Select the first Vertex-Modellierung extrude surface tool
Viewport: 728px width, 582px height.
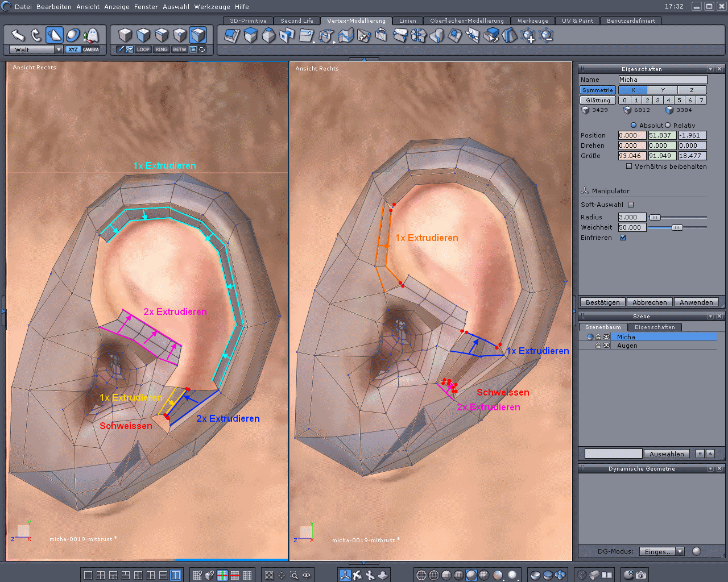232,36
